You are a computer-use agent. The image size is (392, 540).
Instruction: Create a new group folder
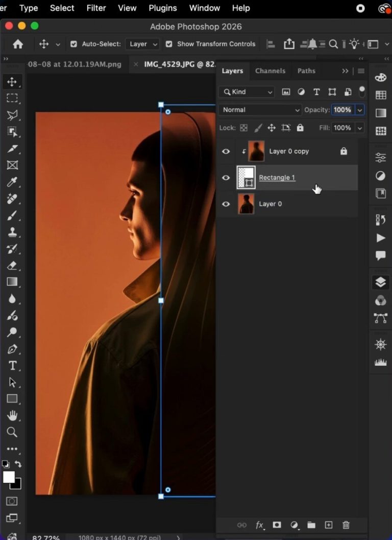click(x=311, y=525)
